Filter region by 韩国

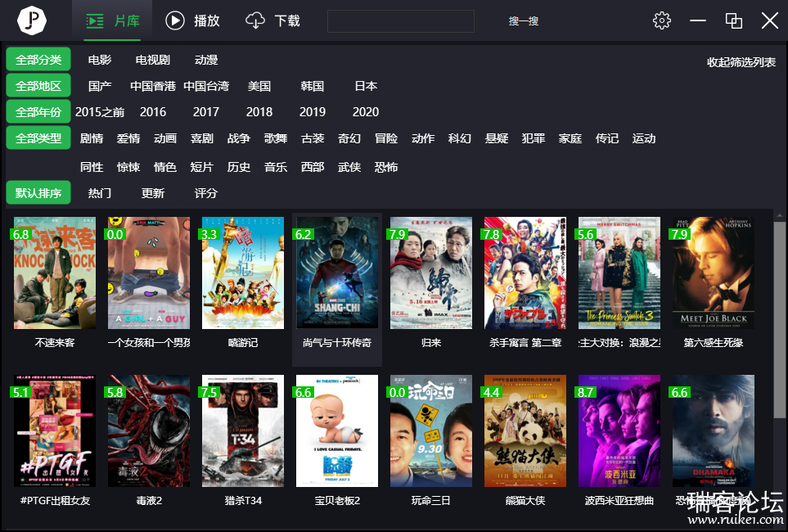(313, 86)
